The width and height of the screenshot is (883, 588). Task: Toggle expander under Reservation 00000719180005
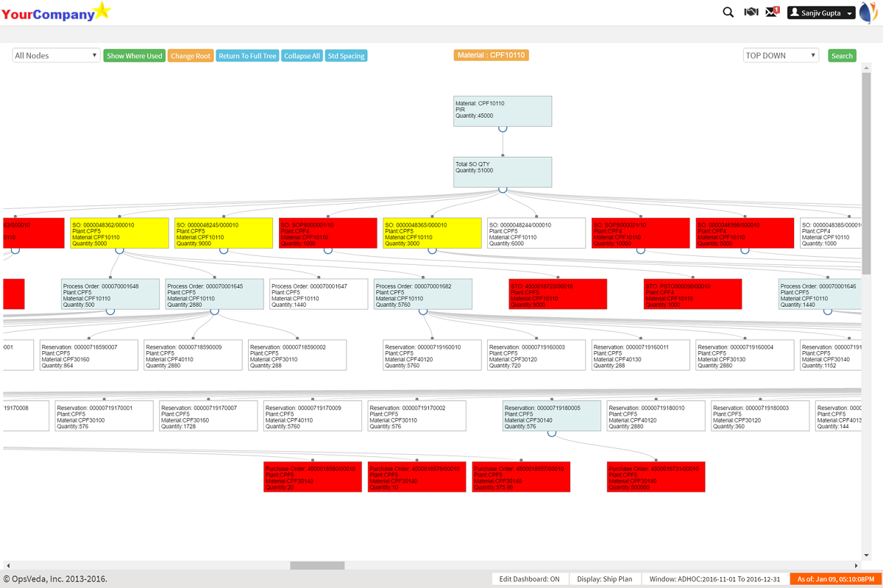coord(551,433)
